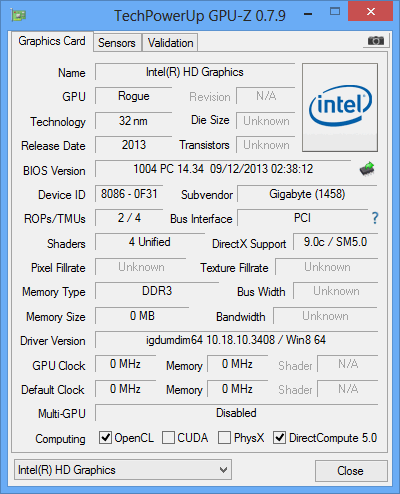Toggle the DirectCompute 5.0 checkbox

tap(279, 438)
